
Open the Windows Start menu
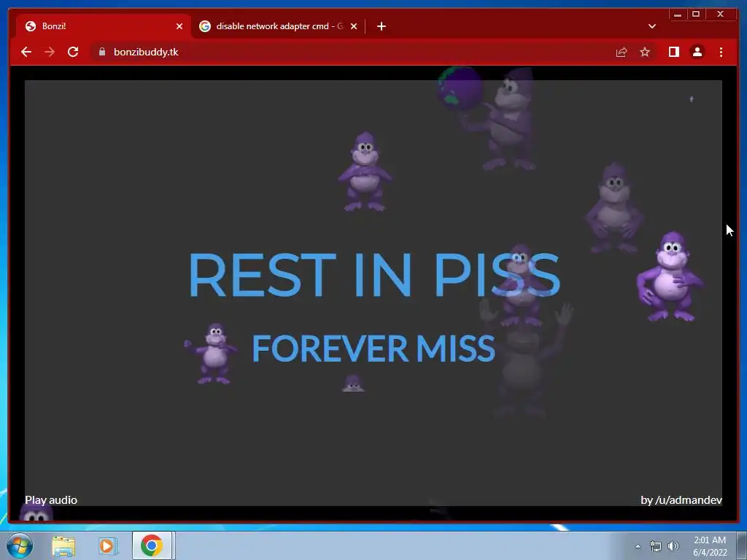point(20,545)
